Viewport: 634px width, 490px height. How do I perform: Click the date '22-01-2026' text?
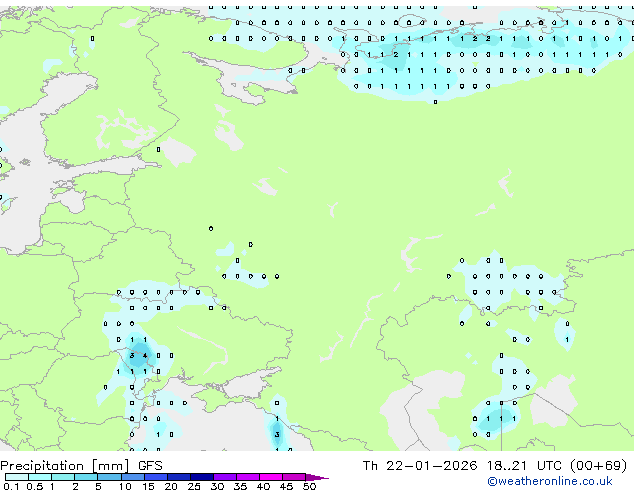click(x=431, y=466)
